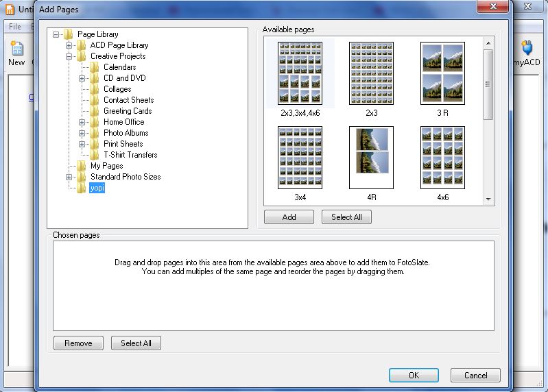548x392 pixels.
Task: Open File menu in background window
Action: (14, 27)
